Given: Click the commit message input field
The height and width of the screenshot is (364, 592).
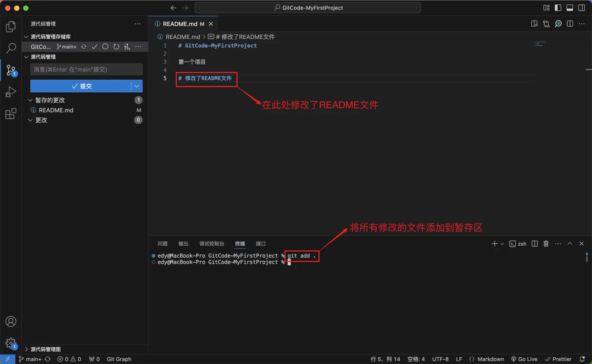Looking at the screenshot, I should tap(86, 69).
